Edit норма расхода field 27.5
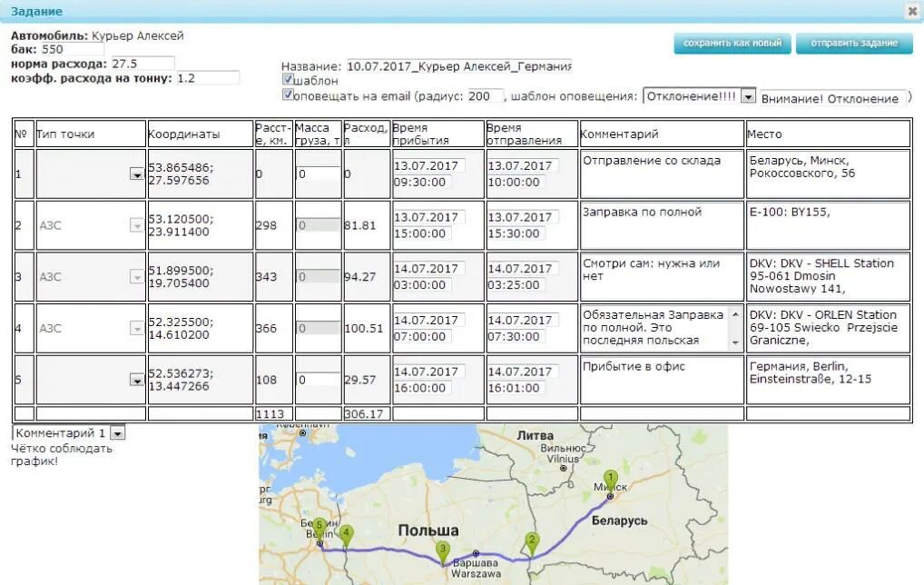The height and width of the screenshot is (585, 924). (x=143, y=63)
